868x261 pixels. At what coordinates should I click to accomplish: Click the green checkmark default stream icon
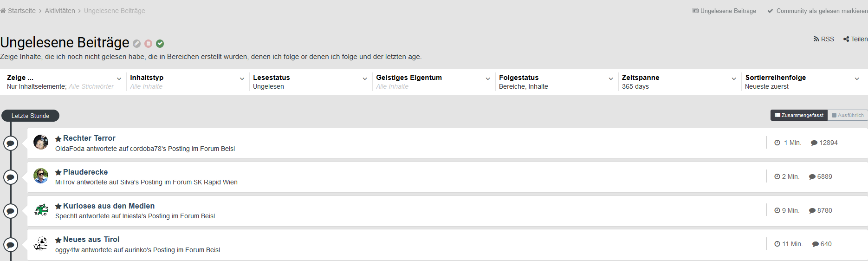pyautogui.click(x=160, y=44)
